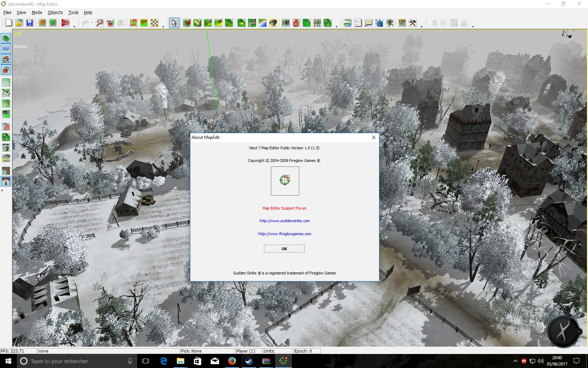This screenshot has width=588, height=368.
Task: Expand the undo history dropdown arrow
Action: click(92, 23)
